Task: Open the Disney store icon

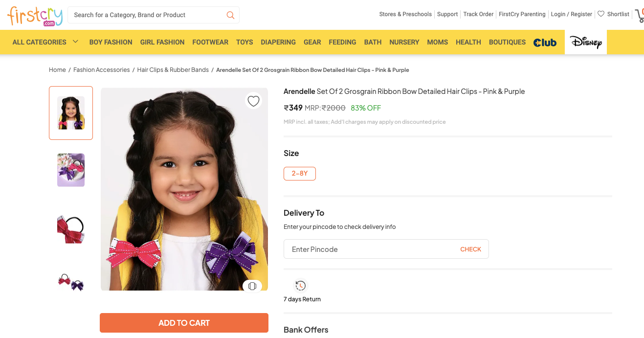Action: pos(585,43)
